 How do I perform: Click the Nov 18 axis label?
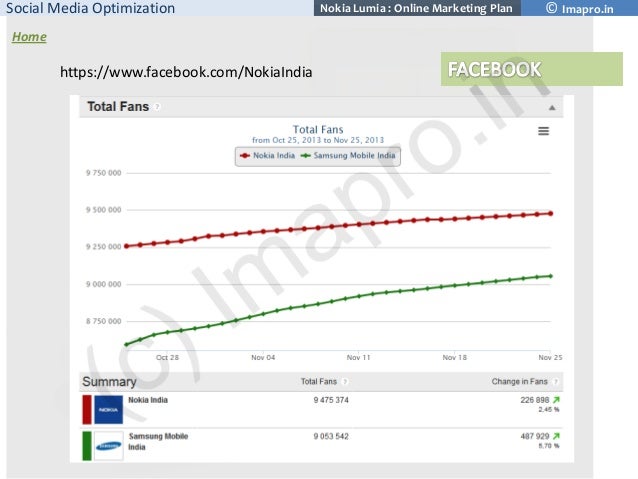pos(454,357)
